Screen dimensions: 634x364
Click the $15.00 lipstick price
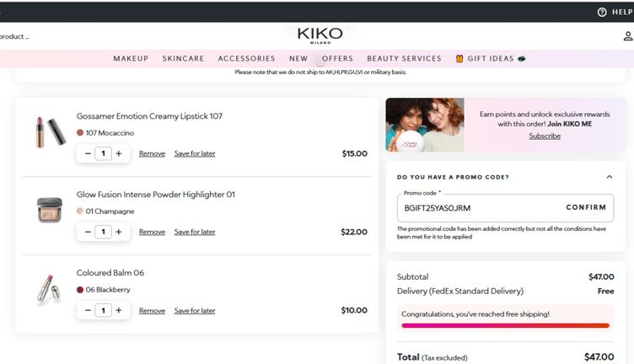[x=355, y=153]
